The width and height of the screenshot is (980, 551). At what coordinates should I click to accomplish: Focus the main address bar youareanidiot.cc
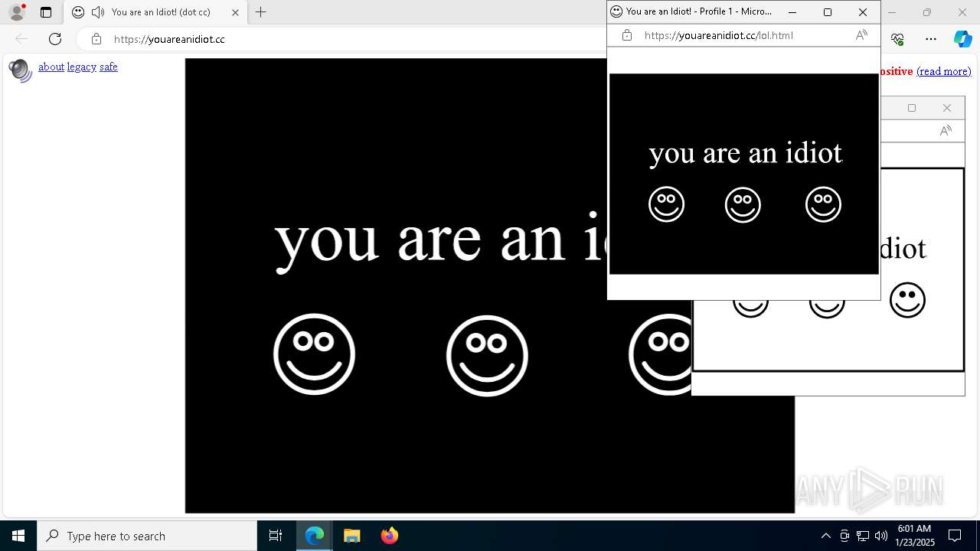169,39
